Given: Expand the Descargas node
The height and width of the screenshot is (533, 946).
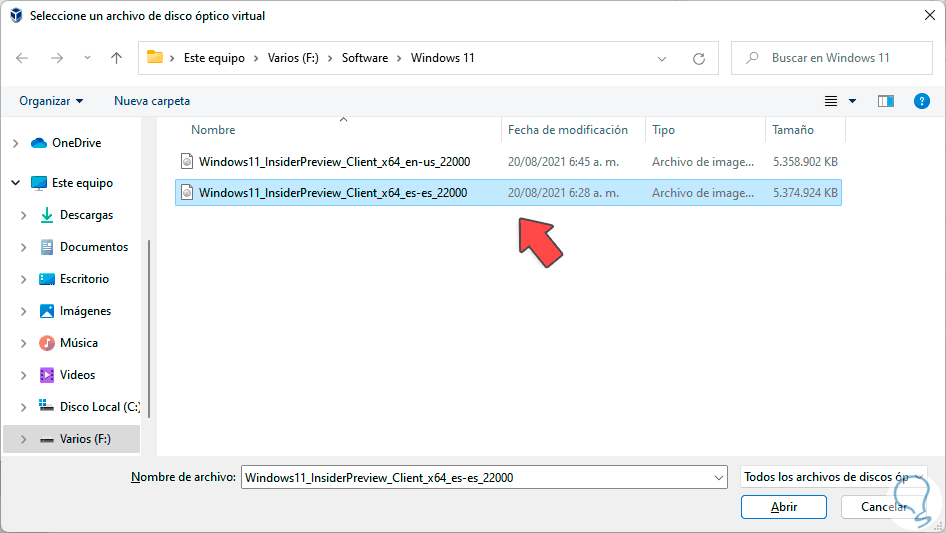Looking at the screenshot, I should 24,215.
